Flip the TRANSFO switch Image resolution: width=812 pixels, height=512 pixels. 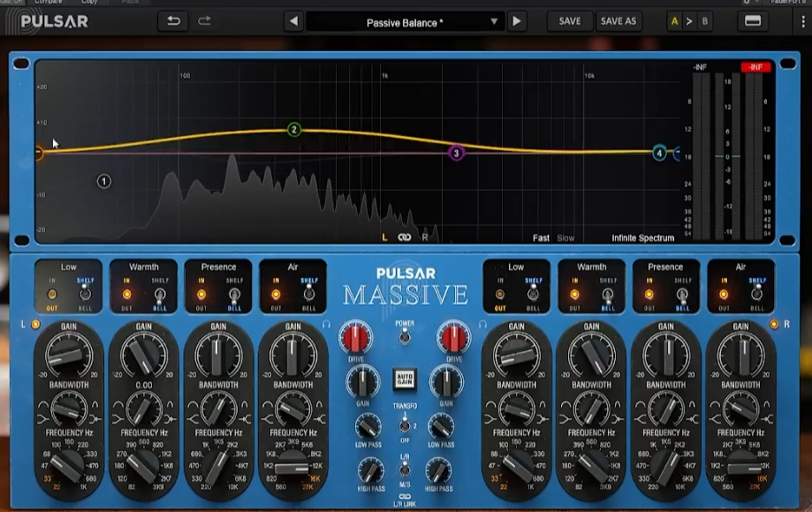point(405,425)
